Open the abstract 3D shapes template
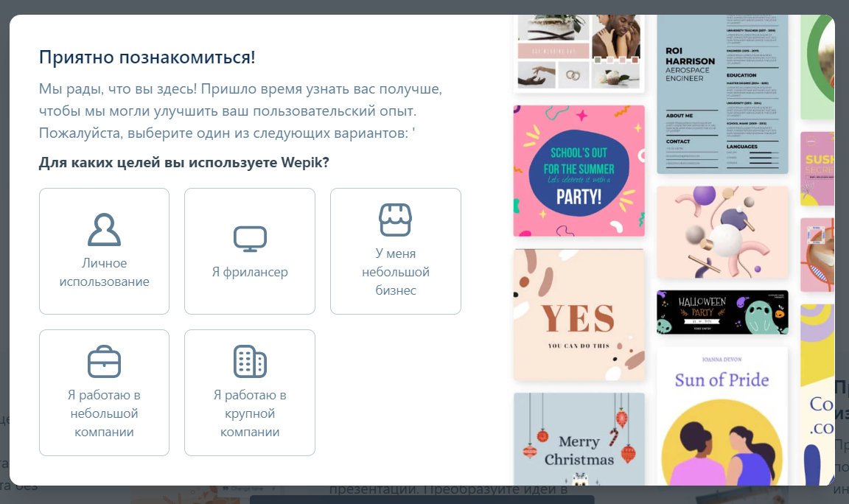The width and height of the screenshot is (849, 504). tap(722, 232)
